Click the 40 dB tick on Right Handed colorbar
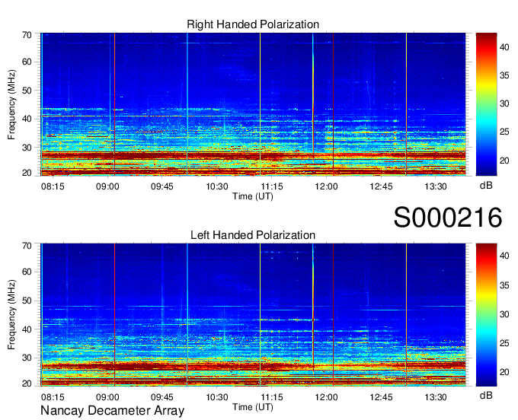Image resolution: width=518 pixels, height=420 pixels. click(504, 47)
